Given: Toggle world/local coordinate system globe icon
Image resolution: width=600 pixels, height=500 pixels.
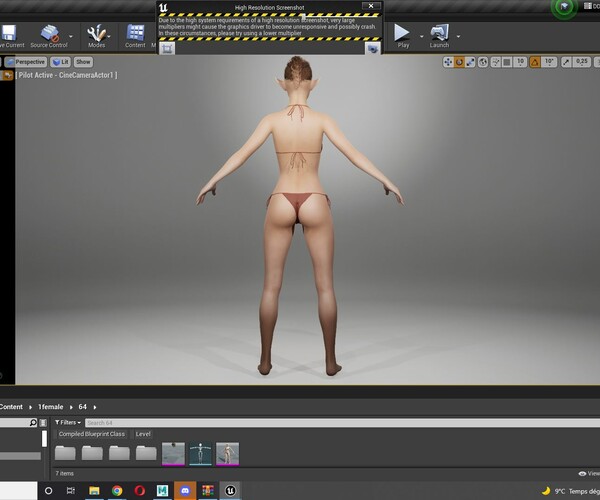Looking at the screenshot, I should tap(483, 62).
